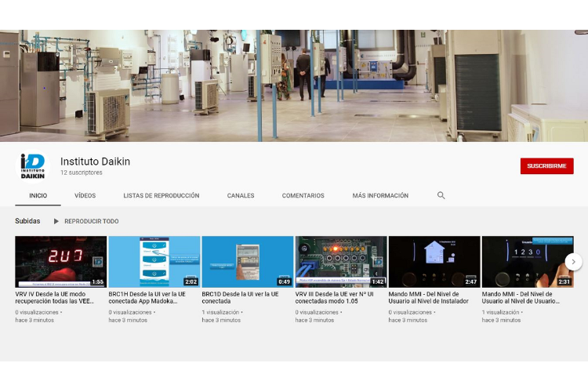Open the LISTAS DE REPRODUCCIÓN tab
The width and height of the screenshot is (588, 392).
tap(162, 195)
